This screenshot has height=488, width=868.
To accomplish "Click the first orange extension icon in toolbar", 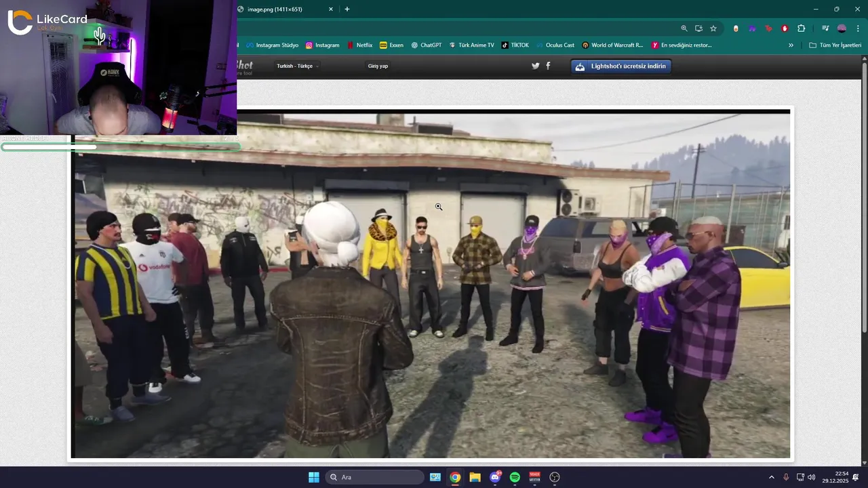I will point(736,28).
